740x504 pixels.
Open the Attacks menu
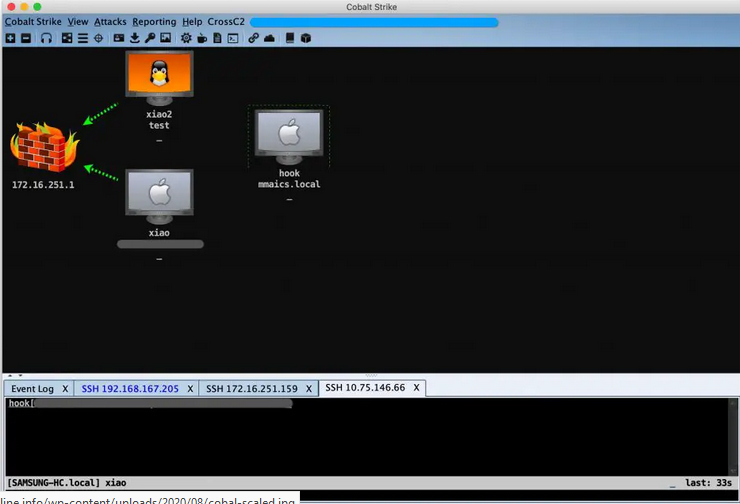[110, 22]
